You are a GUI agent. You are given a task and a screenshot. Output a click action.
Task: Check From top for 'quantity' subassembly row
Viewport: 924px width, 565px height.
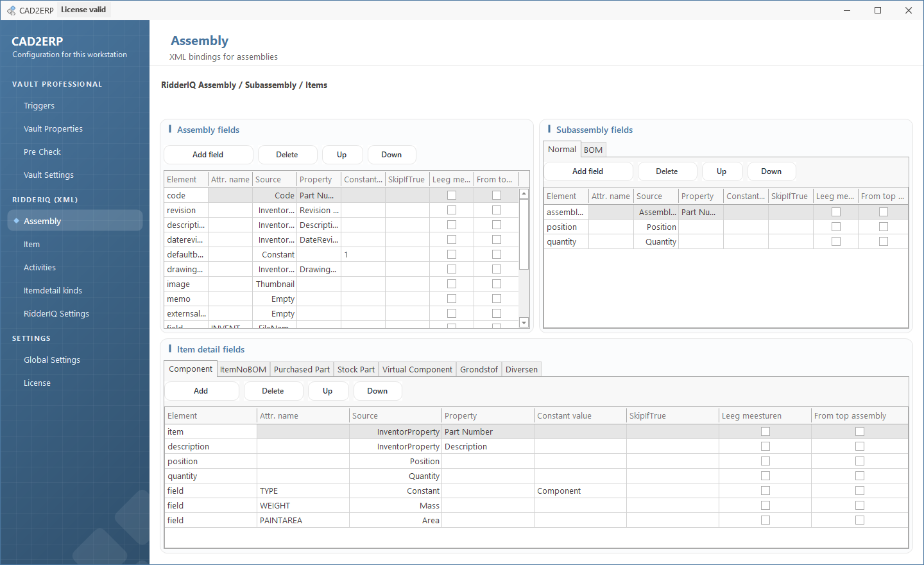coord(884,241)
